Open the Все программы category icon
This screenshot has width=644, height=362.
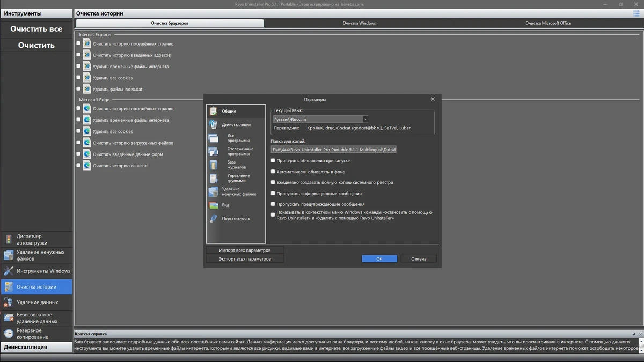(x=214, y=138)
